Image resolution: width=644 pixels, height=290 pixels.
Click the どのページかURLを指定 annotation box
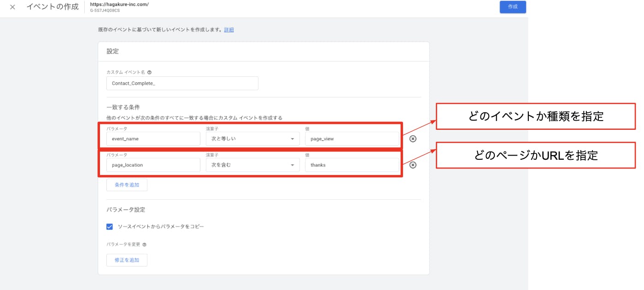[536, 156]
